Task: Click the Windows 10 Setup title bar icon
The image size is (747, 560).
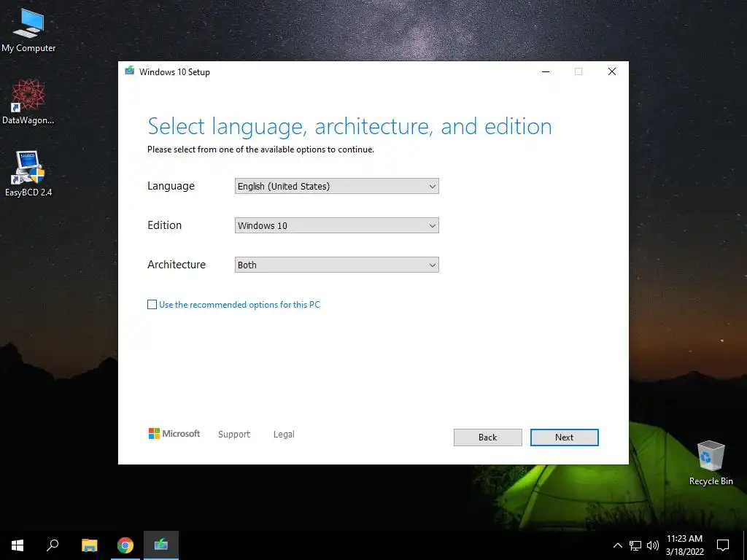Action: pos(130,71)
